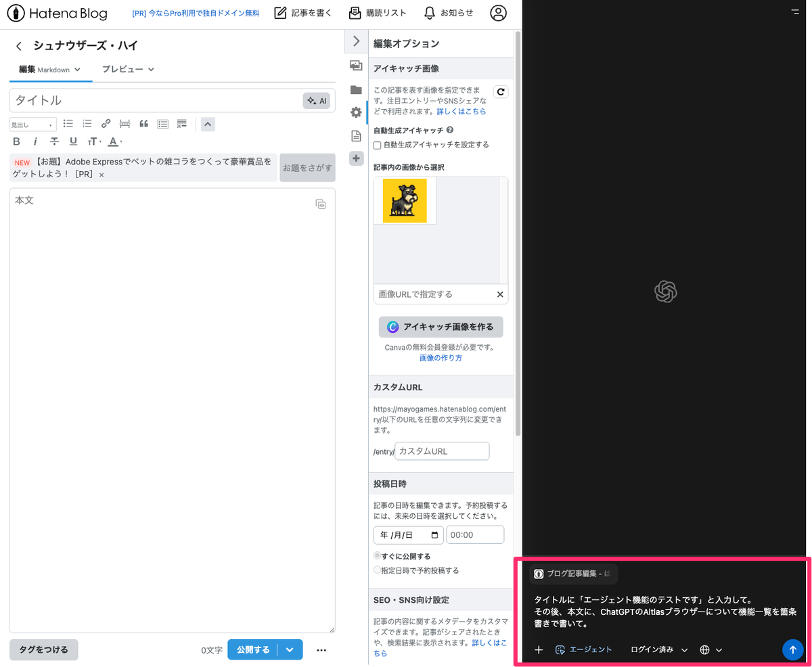Click the create eyecatch image button

(441, 327)
